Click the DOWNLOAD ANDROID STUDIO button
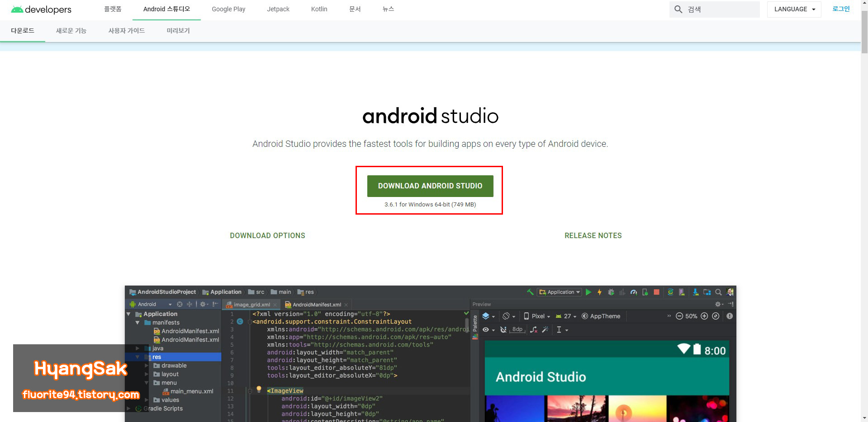Viewport: 868px width, 422px height. (x=430, y=186)
